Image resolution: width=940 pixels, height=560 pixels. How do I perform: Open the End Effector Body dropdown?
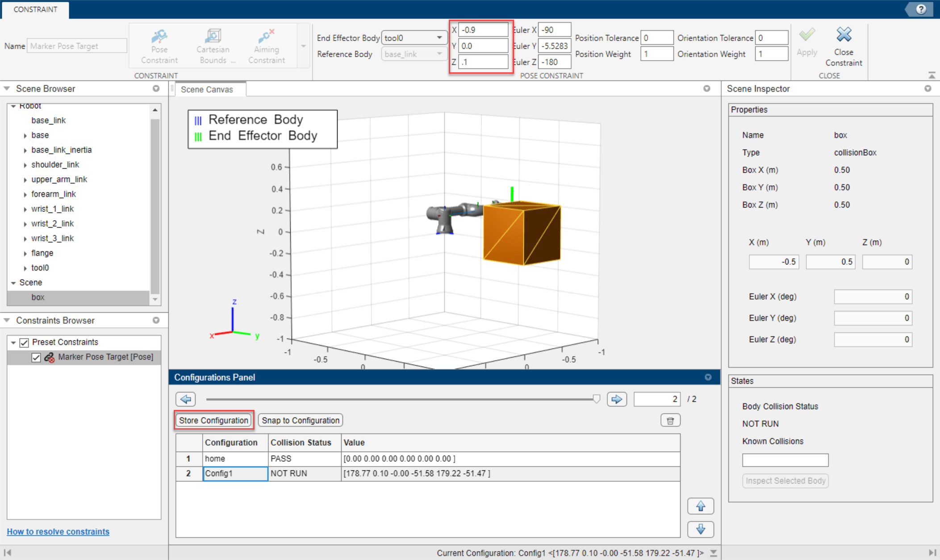tap(439, 38)
